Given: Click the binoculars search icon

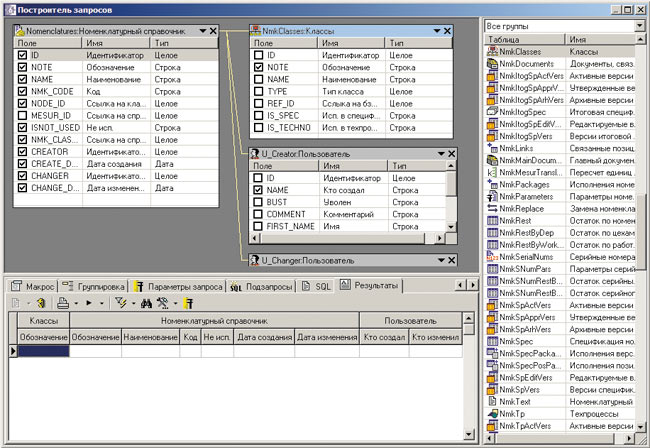Looking at the screenshot, I should [144, 302].
